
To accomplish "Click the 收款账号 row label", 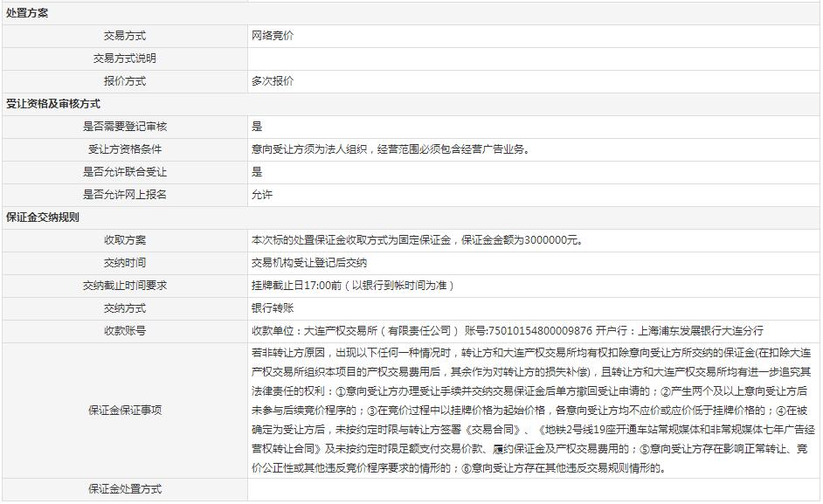I will pyautogui.click(x=125, y=331).
